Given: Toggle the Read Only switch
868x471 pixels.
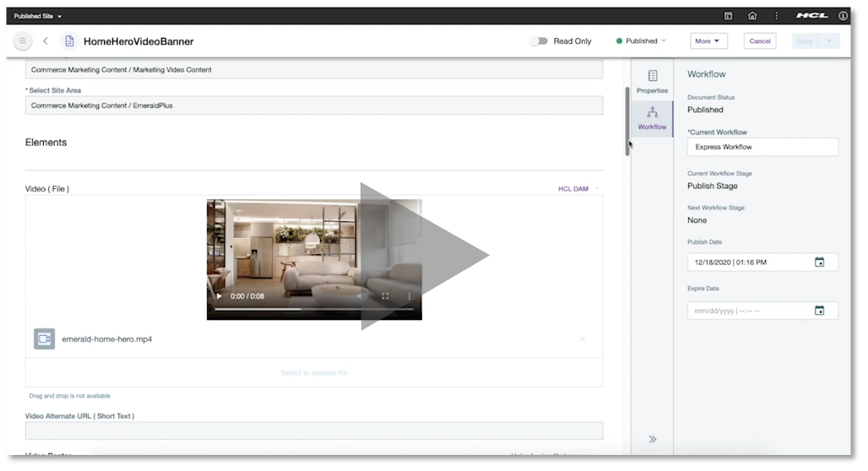Looking at the screenshot, I should 538,41.
